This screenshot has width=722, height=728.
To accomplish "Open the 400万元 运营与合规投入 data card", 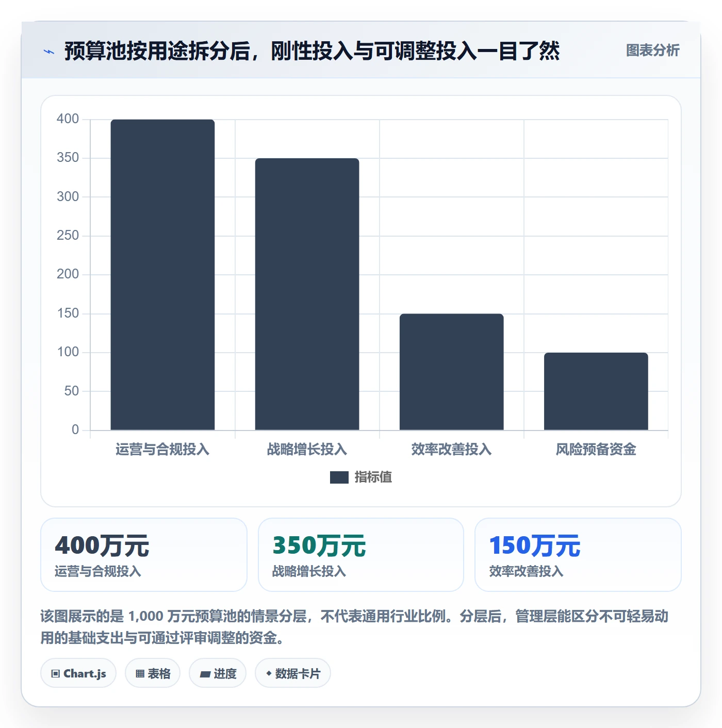I will pos(144,555).
